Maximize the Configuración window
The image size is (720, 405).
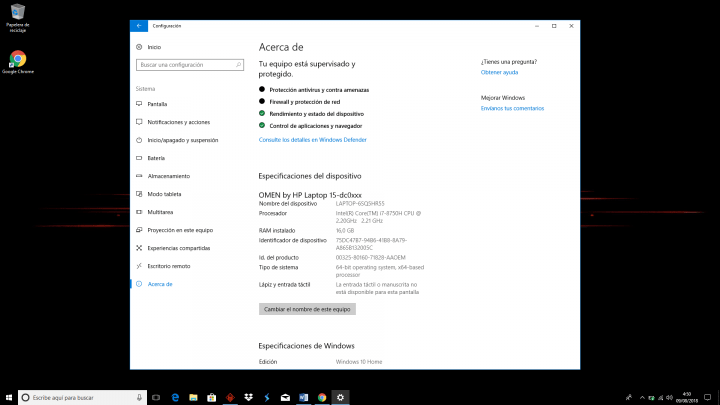[x=554, y=26]
